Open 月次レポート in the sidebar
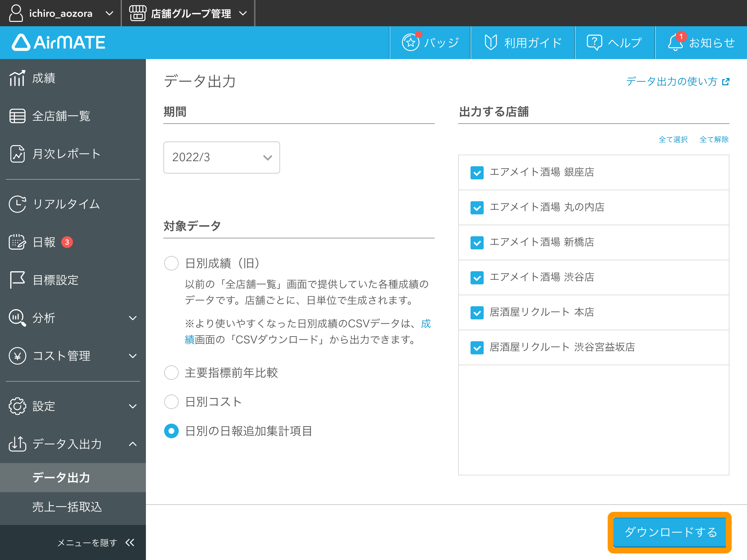Image resolution: width=747 pixels, height=560 pixels. click(73, 154)
